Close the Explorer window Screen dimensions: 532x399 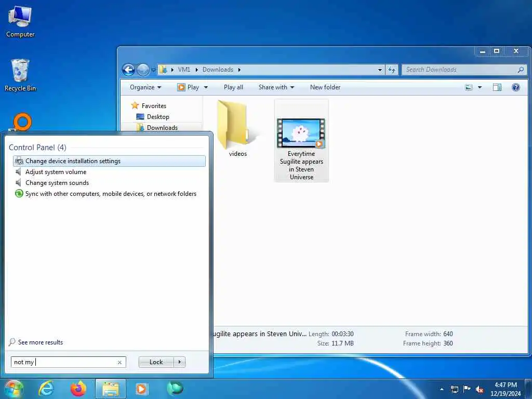(516, 51)
